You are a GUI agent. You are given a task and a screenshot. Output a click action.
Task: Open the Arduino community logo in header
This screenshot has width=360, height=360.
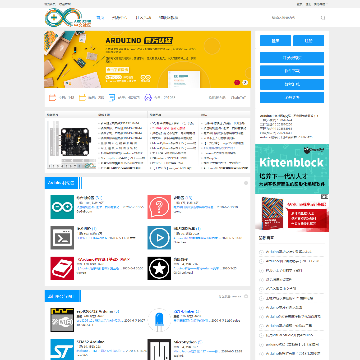pyautogui.click(x=68, y=18)
